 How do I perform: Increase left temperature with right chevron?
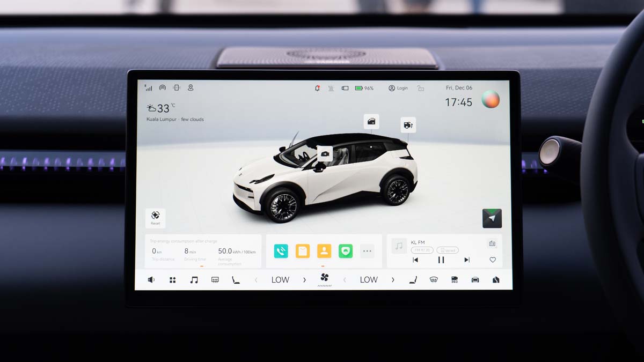(304, 279)
